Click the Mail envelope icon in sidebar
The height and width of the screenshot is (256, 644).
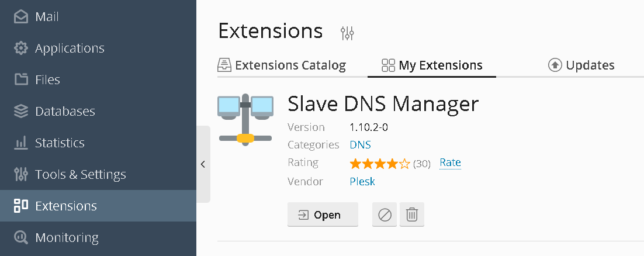[x=21, y=17]
